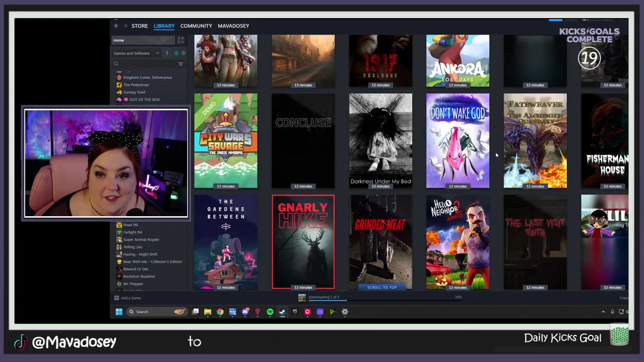This screenshot has width=644, height=362.
Task: Open the Darkness Under My Bed cover
Action: coord(380,141)
